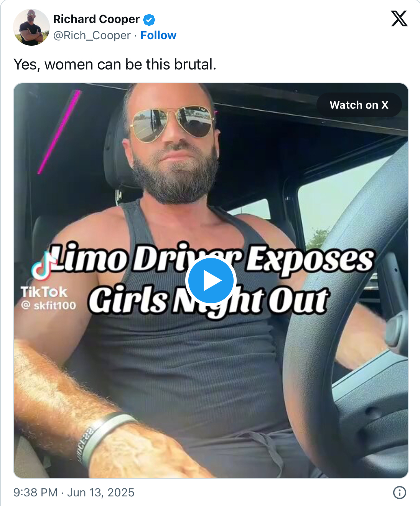420x506 pixels.
Task: Click the 'Girls Night Out' caption text
Action: tap(208, 300)
